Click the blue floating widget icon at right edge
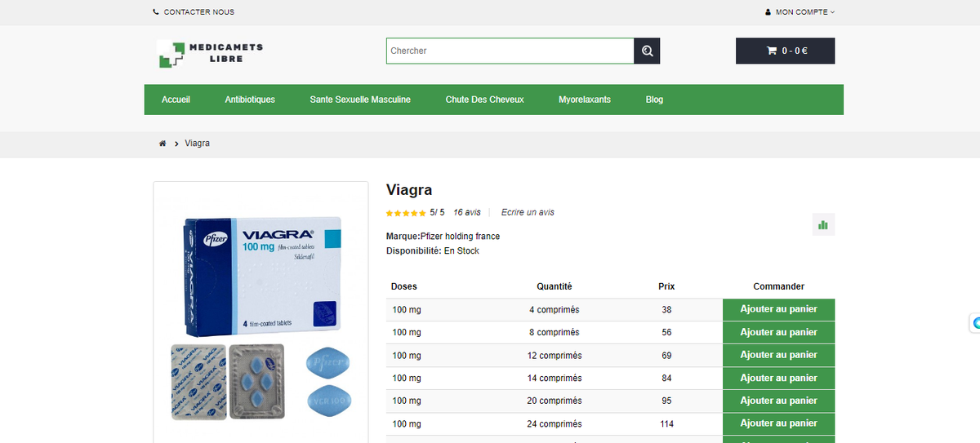 tap(975, 323)
